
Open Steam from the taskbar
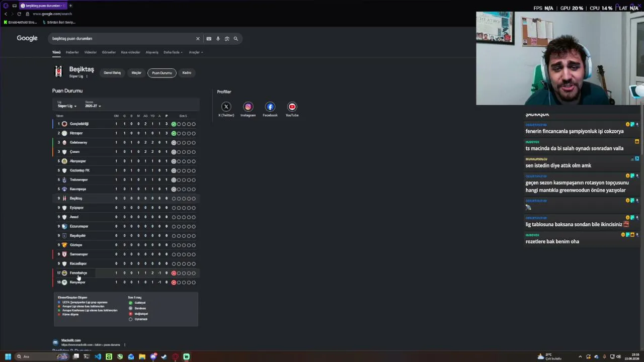[x=164, y=356]
